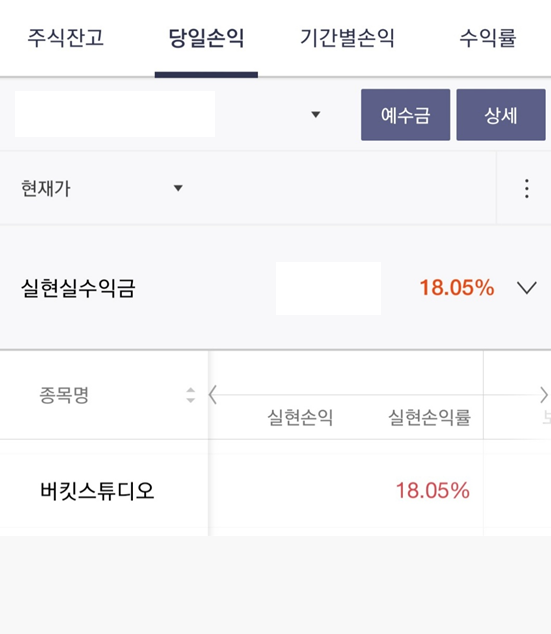Open the 수익률 tab
This screenshot has height=634, width=551.
click(488, 38)
